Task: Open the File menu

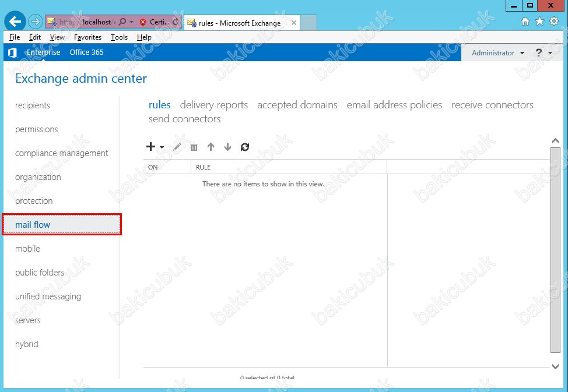Action: tap(15, 37)
